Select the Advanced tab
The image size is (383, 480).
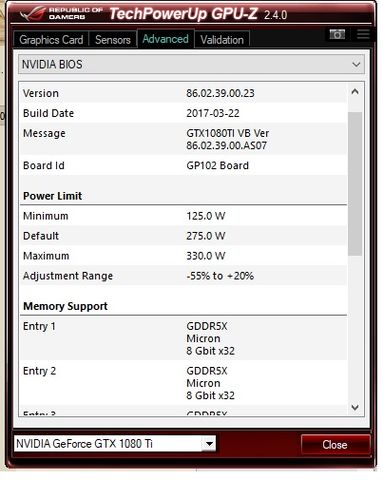click(165, 39)
